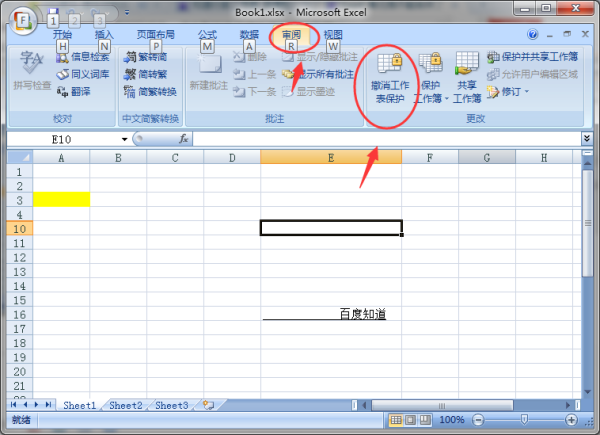Open Thesaurus (同义词库)
This screenshot has width=600, height=435.
[x=83, y=74]
